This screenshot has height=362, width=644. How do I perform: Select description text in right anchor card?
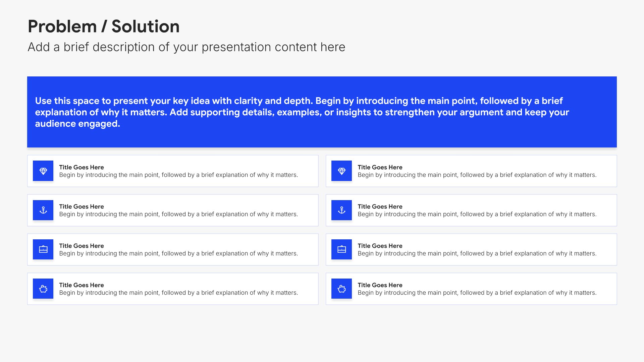(477, 214)
